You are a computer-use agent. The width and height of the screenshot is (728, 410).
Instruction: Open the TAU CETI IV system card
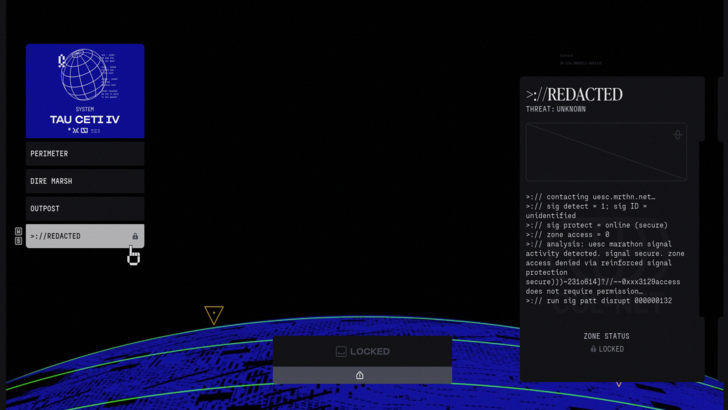[x=85, y=91]
